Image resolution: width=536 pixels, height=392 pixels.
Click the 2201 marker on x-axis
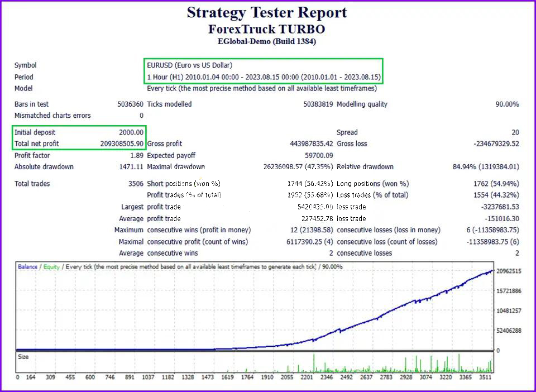pyautogui.click(x=307, y=377)
